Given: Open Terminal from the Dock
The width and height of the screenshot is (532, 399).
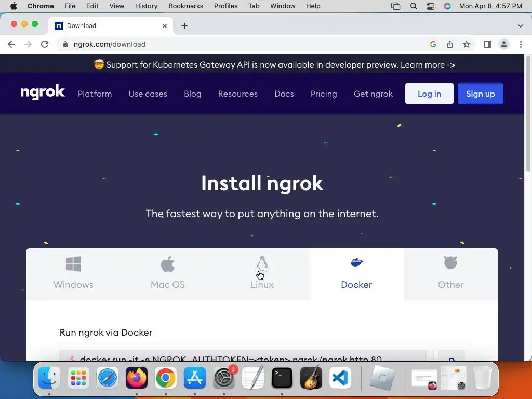Looking at the screenshot, I should [282, 378].
